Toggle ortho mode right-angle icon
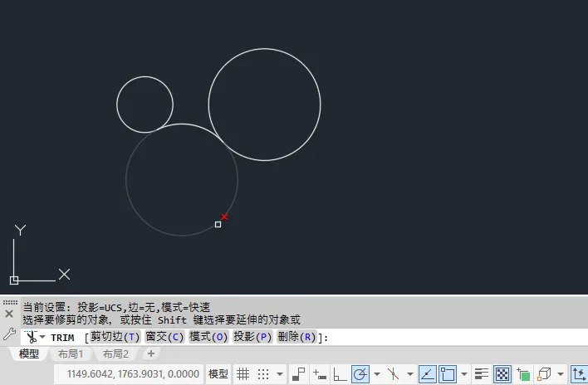The image size is (588, 385). [340, 373]
